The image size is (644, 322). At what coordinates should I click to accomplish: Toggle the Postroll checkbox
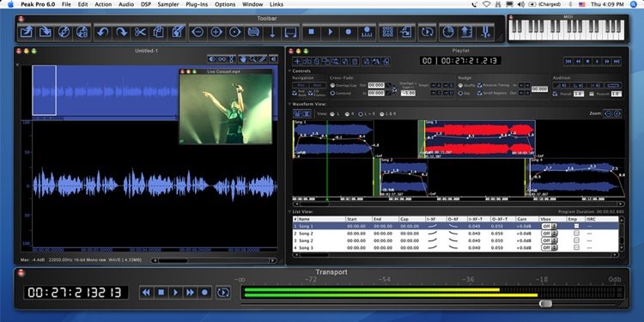tap(592, 94)
